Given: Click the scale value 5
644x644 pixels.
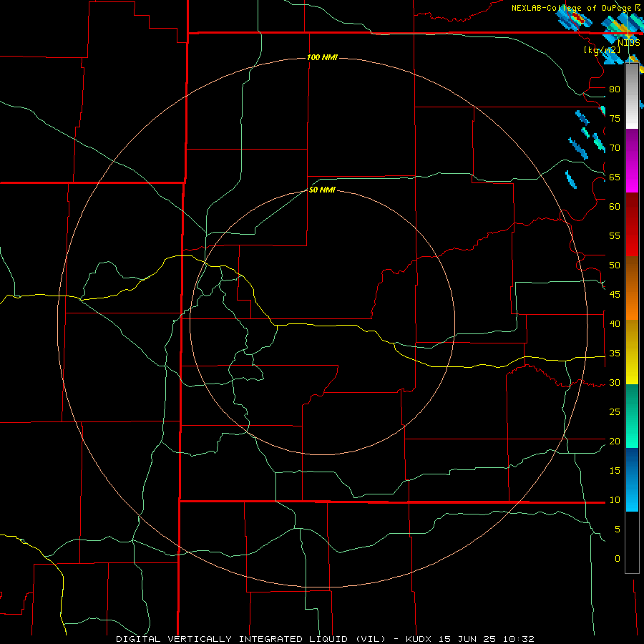Looking at the screenshot, I should 618,530.
